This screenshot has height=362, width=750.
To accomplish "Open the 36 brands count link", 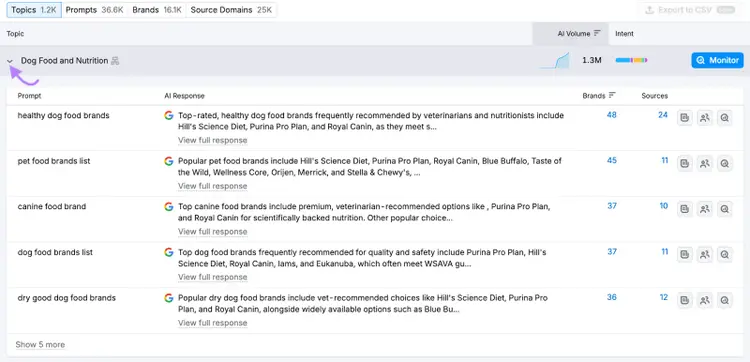I will (612, 297).
